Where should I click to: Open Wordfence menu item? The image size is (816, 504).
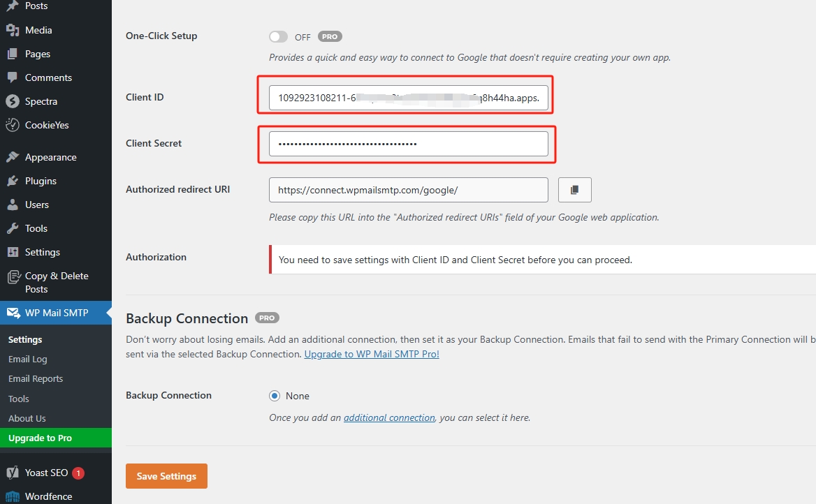[x=56, y=497]
